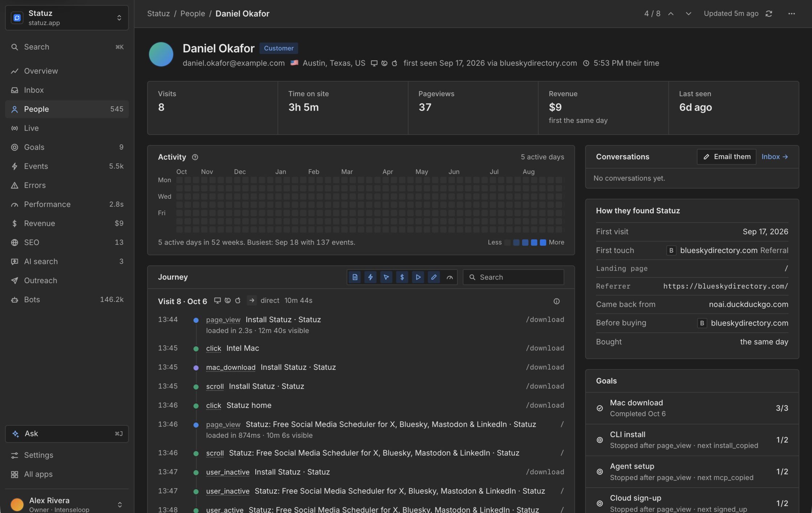Toggle the page views filter in Journey

[x=355, y=277]
